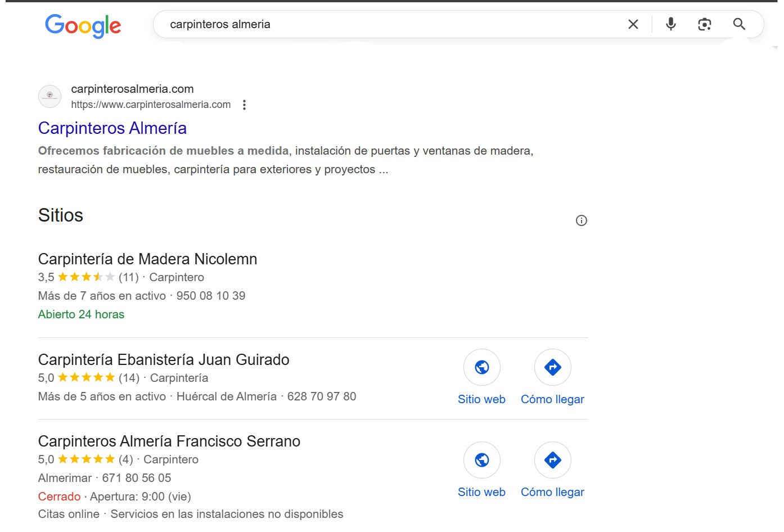Open Google Lens image search

(705, 24)
